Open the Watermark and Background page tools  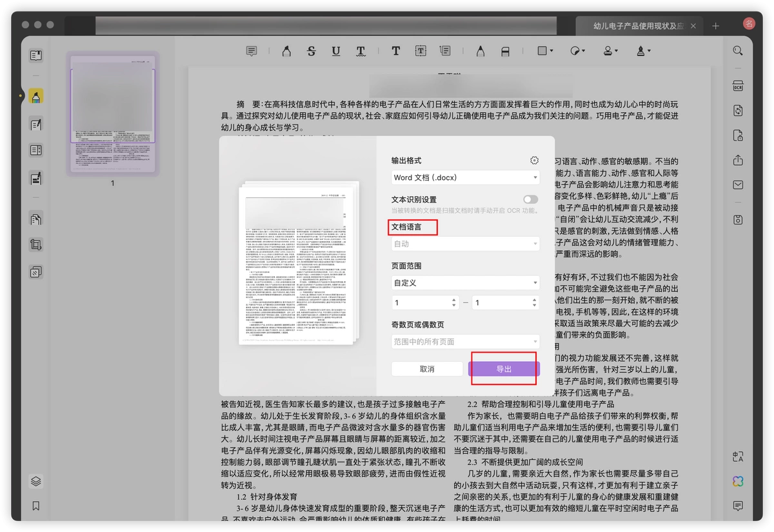tap(36, 272)
